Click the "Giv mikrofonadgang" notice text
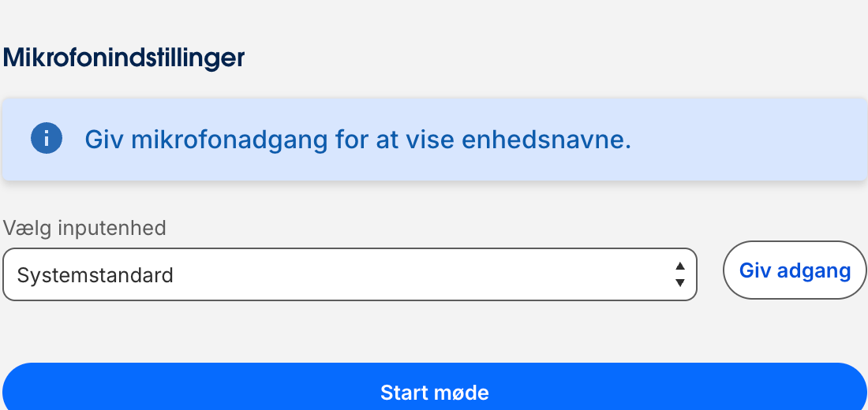The height and width of the screenshot is (410, 868). pos(357,140)
